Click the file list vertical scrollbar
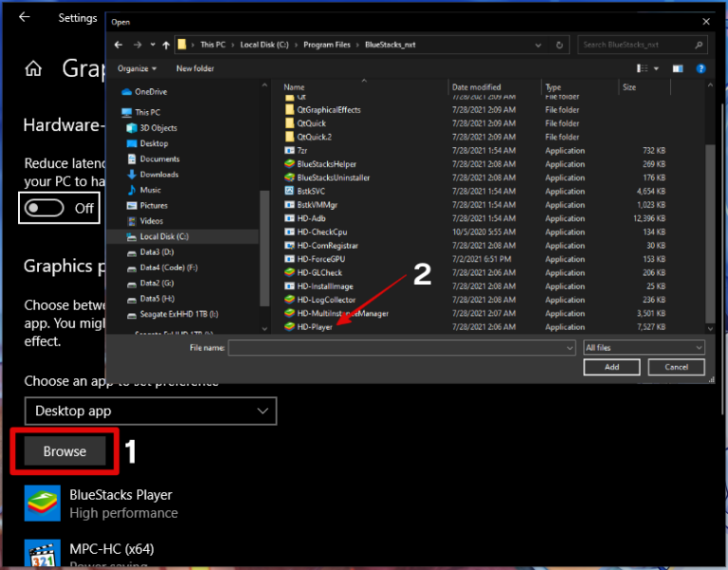The height and width of the screenshot is (570, 728). click(x=710, y=232)
